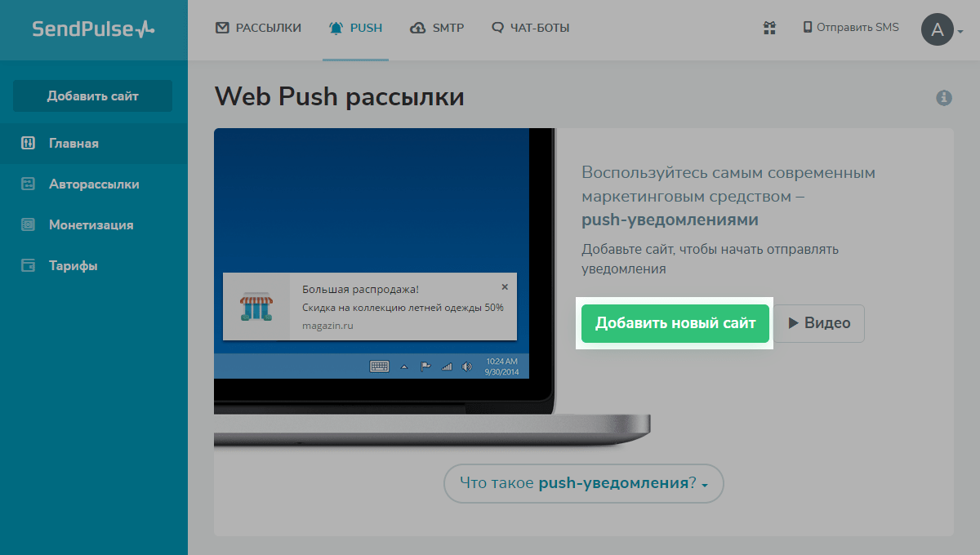The height and width of the screenshot is (555, 980).
Task: Click "Добавить сайт" in the sidebar
Action: point(92,96)
